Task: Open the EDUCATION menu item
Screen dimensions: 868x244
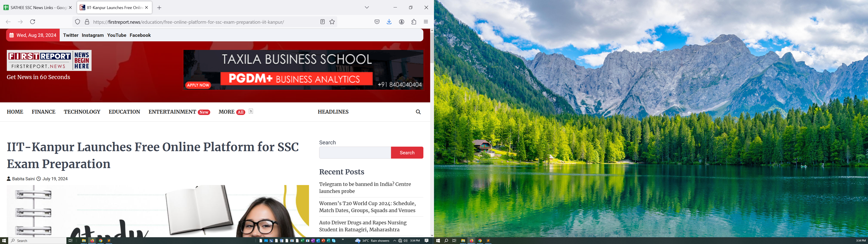Action: coord(124,112)
